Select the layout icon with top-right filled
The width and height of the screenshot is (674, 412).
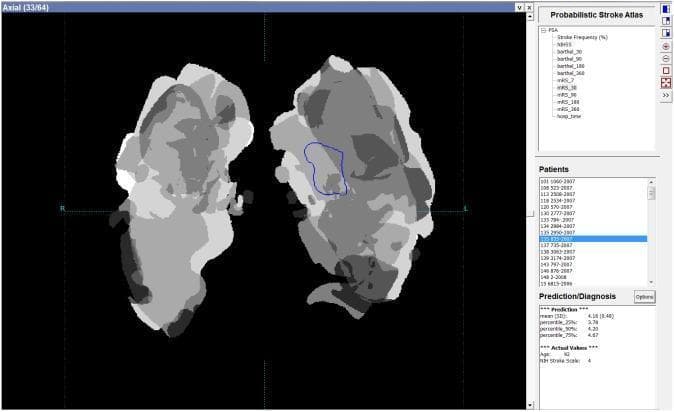(666, 21)
